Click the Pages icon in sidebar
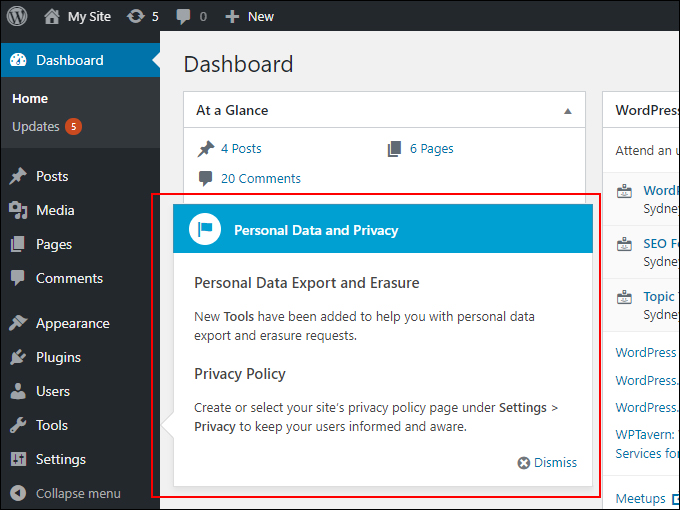Image resolution: width=680 pixels, height=510 pixels. 18,244
